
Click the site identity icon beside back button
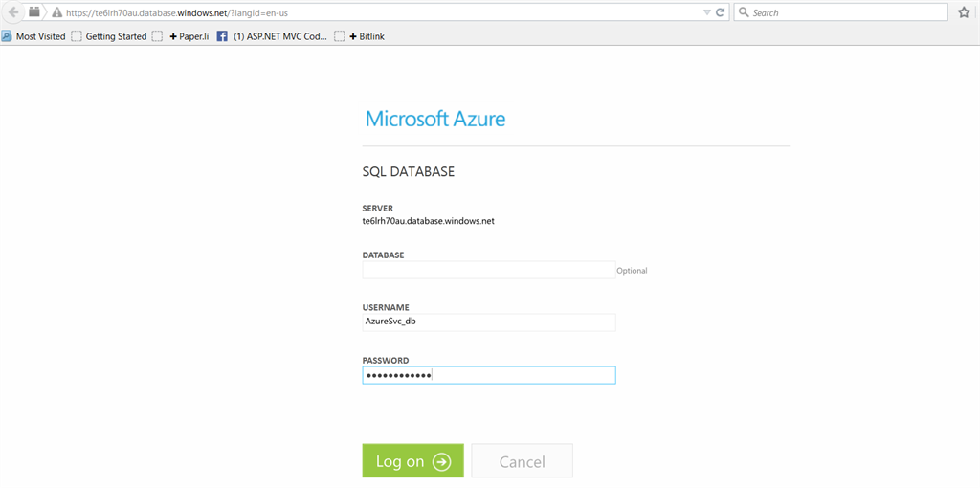click(x=34, y=12)
